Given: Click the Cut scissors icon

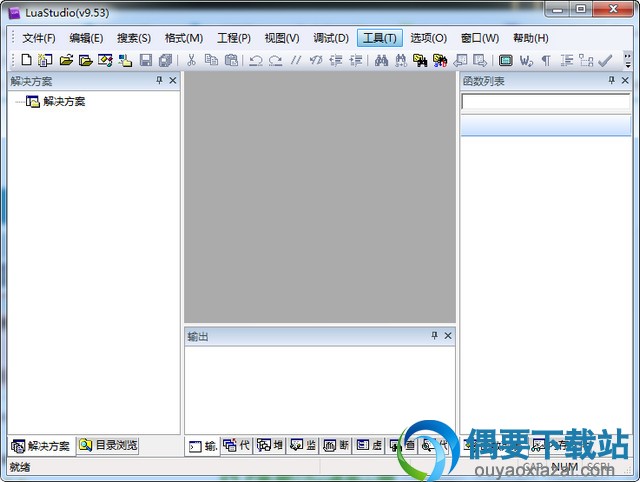Looking at the screenshot, I should [191, 60].
